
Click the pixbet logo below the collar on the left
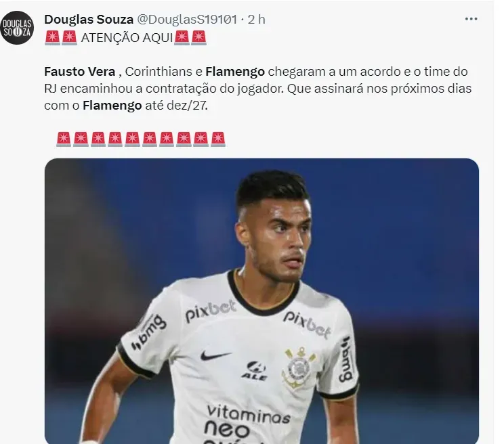pos(210,311)
